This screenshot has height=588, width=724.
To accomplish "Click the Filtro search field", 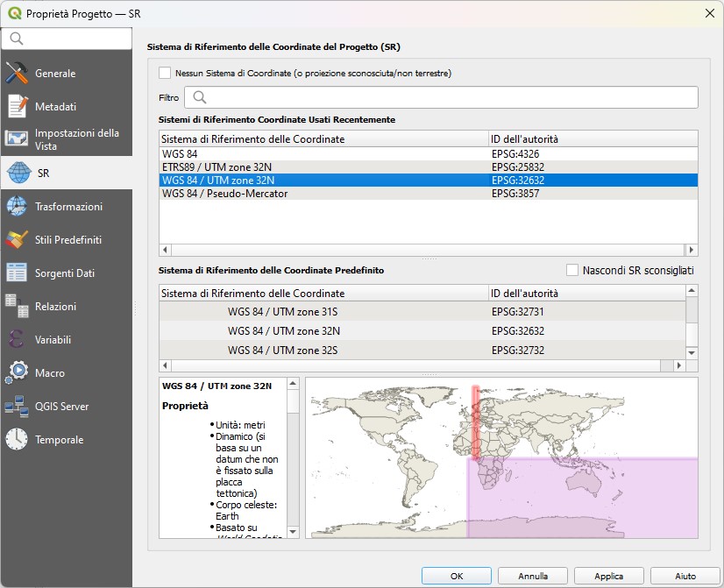I will coord(441,97).
